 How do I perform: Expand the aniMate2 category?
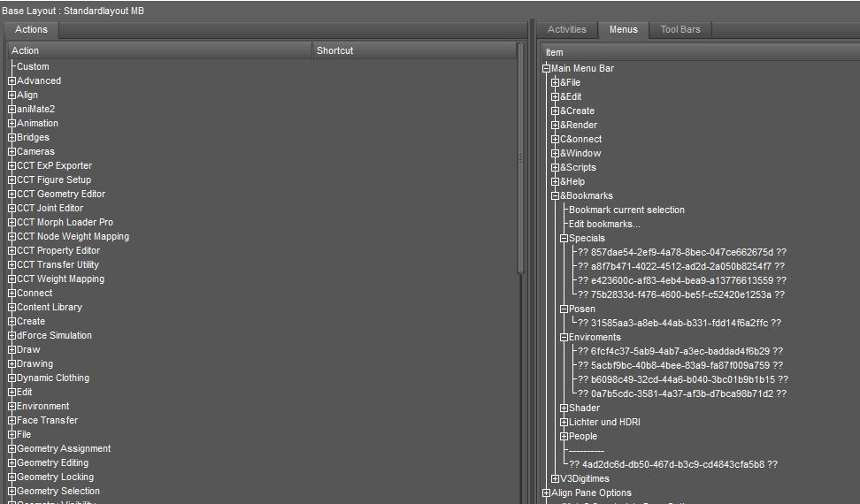12,109
